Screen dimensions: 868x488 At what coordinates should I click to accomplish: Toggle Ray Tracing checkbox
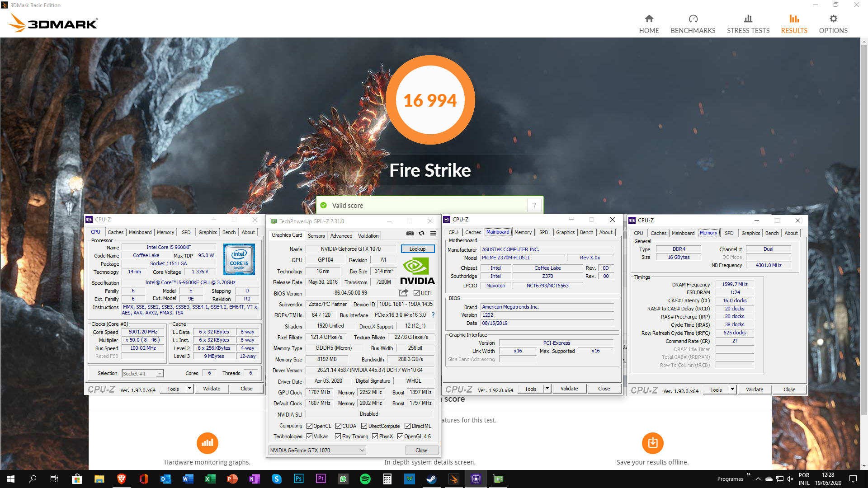338,436
